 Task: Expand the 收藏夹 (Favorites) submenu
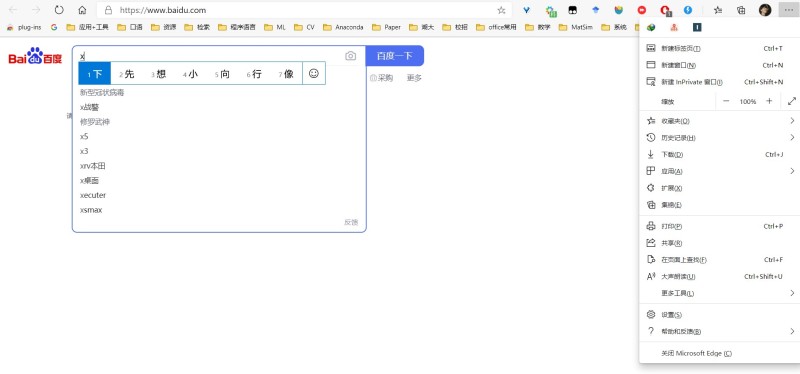(x=719, y=121)
